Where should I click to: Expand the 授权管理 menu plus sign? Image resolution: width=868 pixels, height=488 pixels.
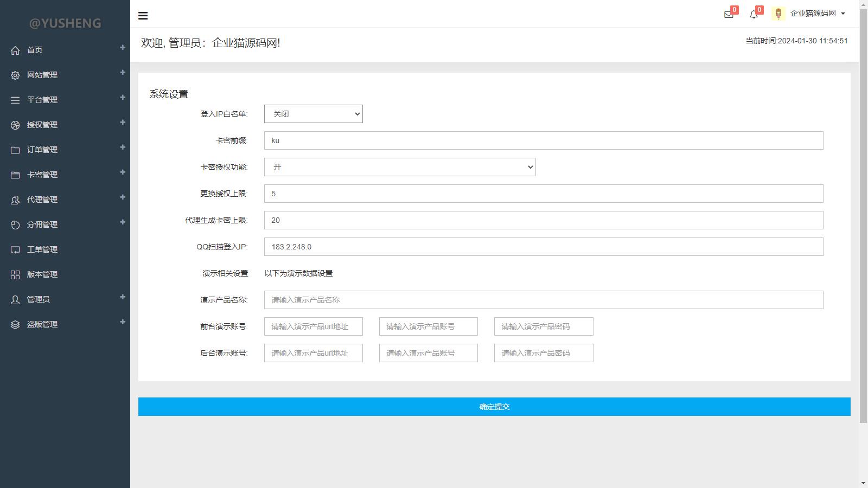coord(123,123)
